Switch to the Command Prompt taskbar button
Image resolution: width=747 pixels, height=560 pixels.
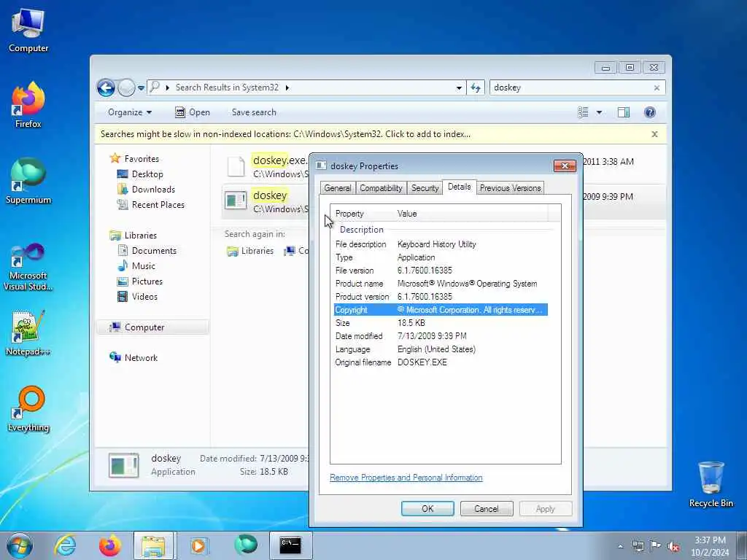pyautogui.click(x=290, y=545)
